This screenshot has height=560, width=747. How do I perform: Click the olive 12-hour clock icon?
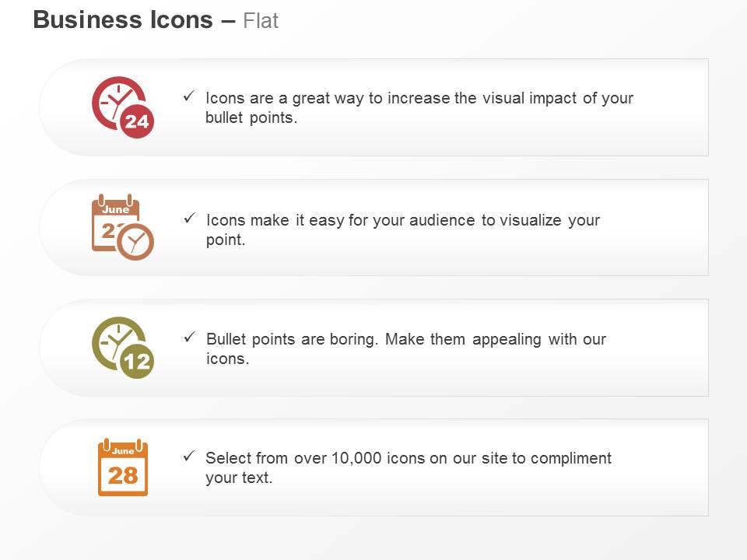[123, 348]
